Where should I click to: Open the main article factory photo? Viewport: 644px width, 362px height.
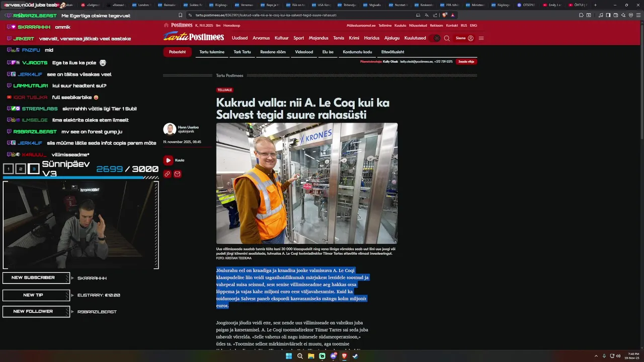pos(307,184)
